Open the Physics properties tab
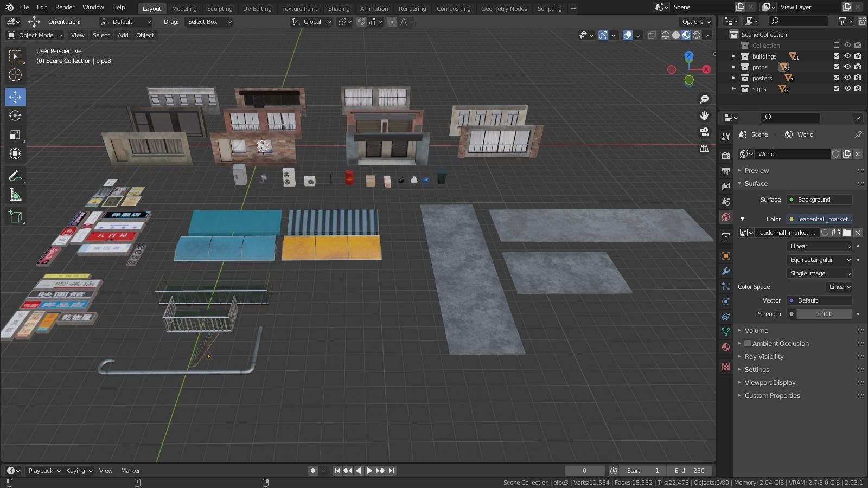 (x=726, y=301)
